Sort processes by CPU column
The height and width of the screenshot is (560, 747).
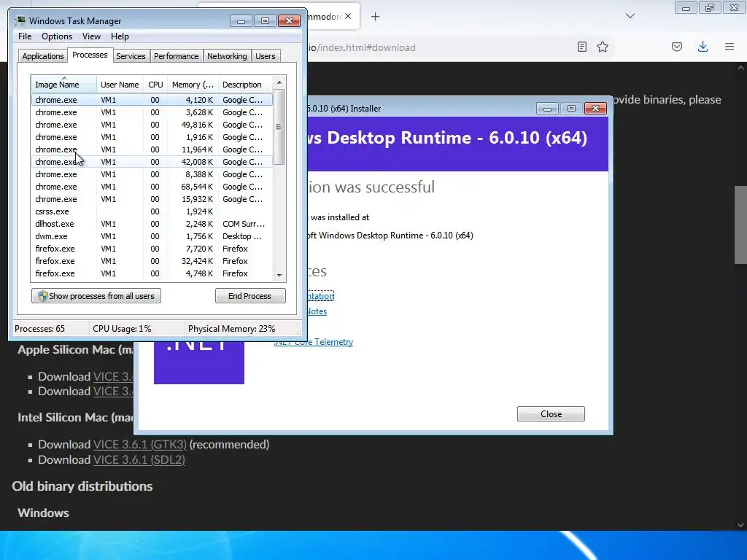pos(155,85)
